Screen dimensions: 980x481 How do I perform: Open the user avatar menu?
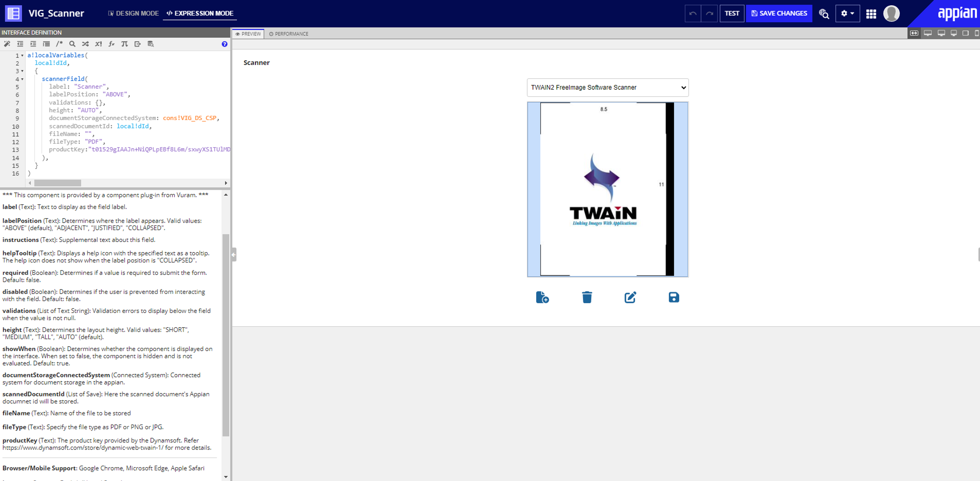(891, 14)
